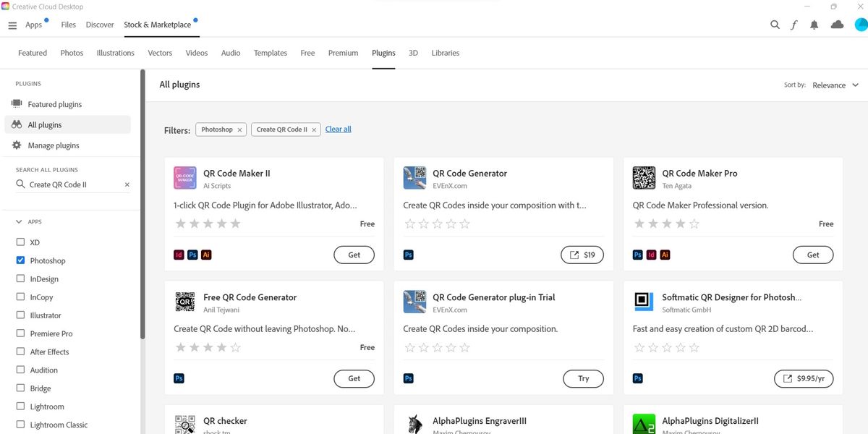Open the Sort by Relevance dropdown

[x=835, y=85]
